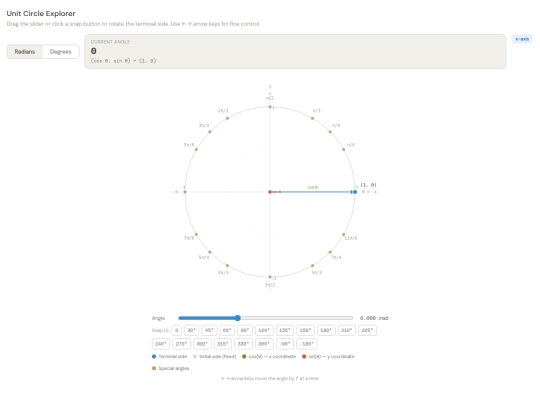
Task: Click the 7π/4 special angle dot
Action: 330,252
